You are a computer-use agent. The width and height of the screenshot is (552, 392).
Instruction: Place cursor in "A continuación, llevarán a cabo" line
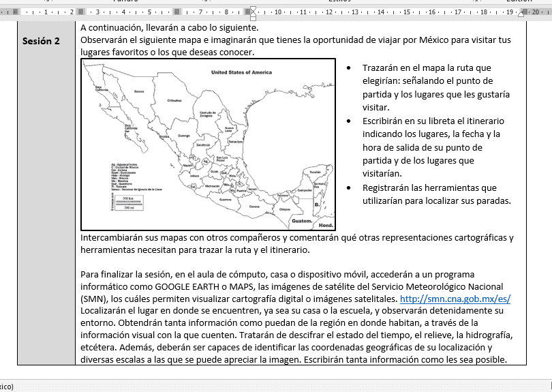pos(169,27)
